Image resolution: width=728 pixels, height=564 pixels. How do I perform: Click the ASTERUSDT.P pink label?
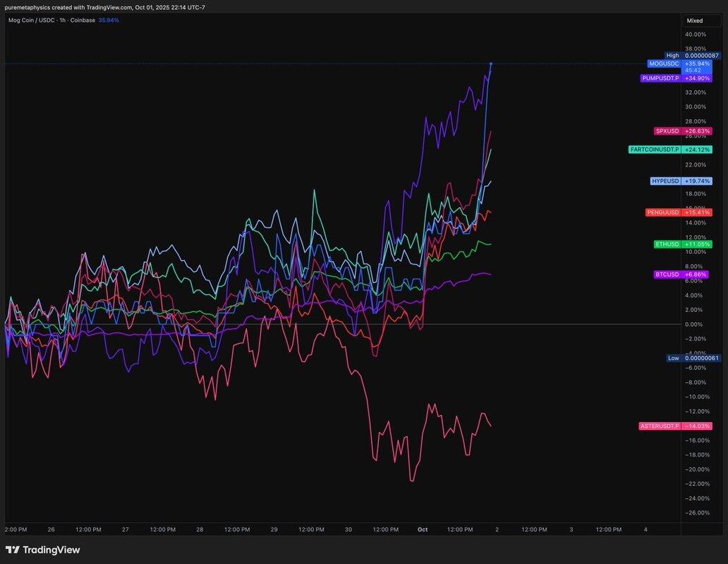(x=660, y=426)
